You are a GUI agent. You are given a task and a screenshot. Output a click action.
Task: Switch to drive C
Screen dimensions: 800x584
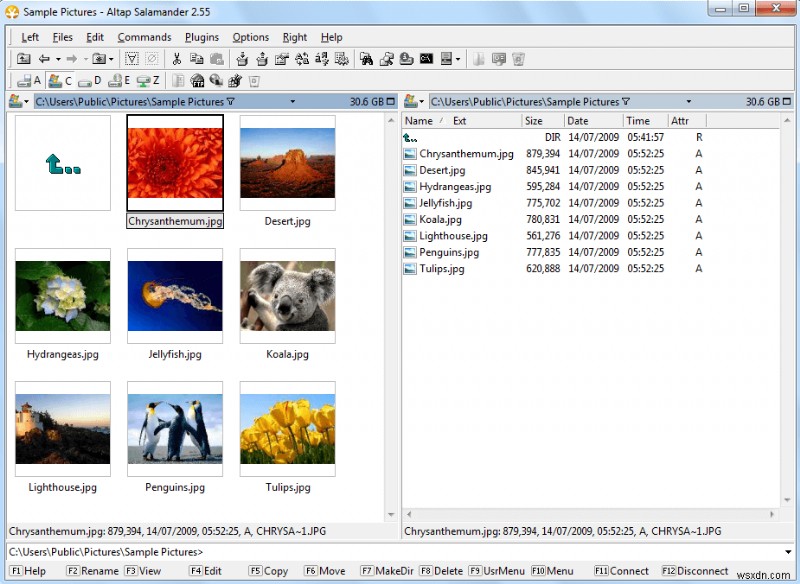(60, 79)
